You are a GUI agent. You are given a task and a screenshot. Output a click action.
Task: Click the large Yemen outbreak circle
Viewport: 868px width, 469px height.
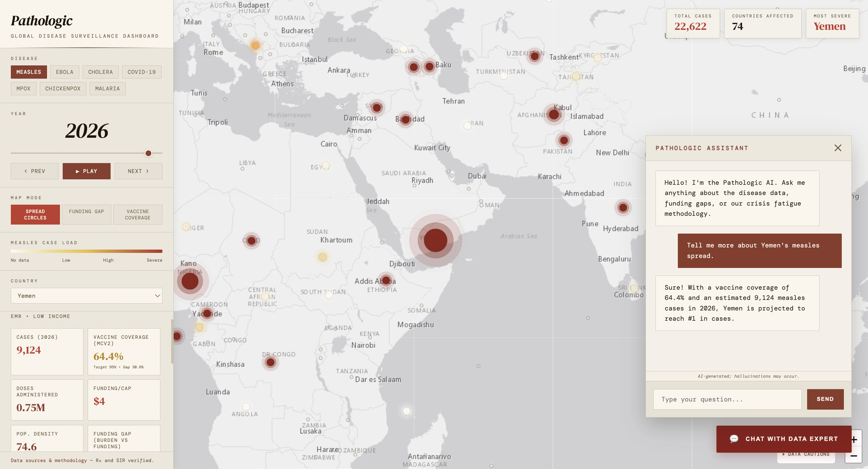[435, 240]
